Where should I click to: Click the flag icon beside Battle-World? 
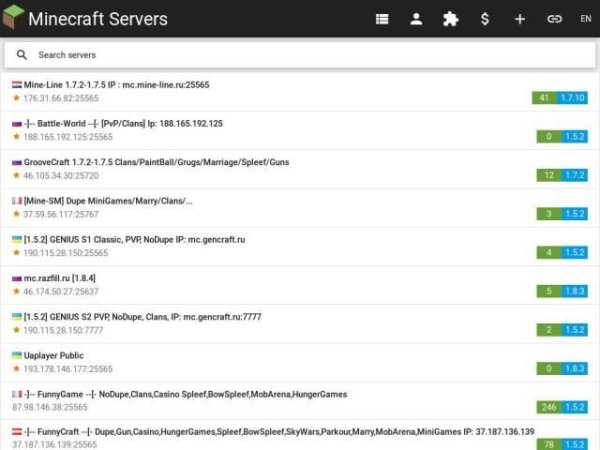coord(16,124)
